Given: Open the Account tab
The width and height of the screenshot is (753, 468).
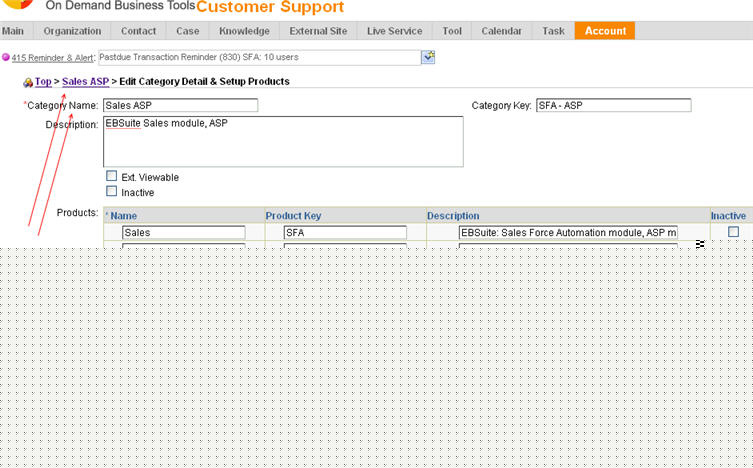Looking at the screenshot, I should tap(605, 31).
